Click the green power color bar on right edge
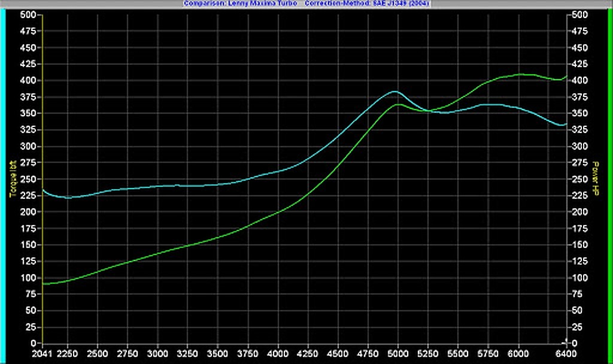Image resolution: width=613 pixels, height=364 pixels. point(610,180)
